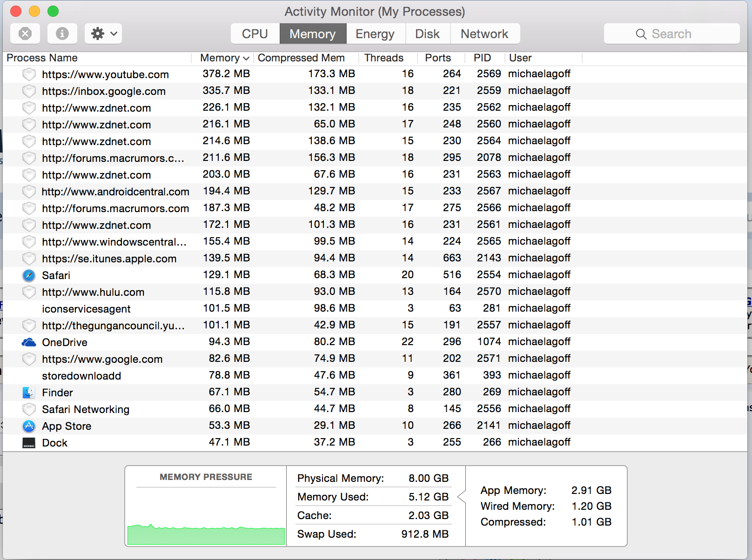The image size is (752, 560).
Task: Click shield icon beside http://www.windowscentral
Action: pos(29,242)
